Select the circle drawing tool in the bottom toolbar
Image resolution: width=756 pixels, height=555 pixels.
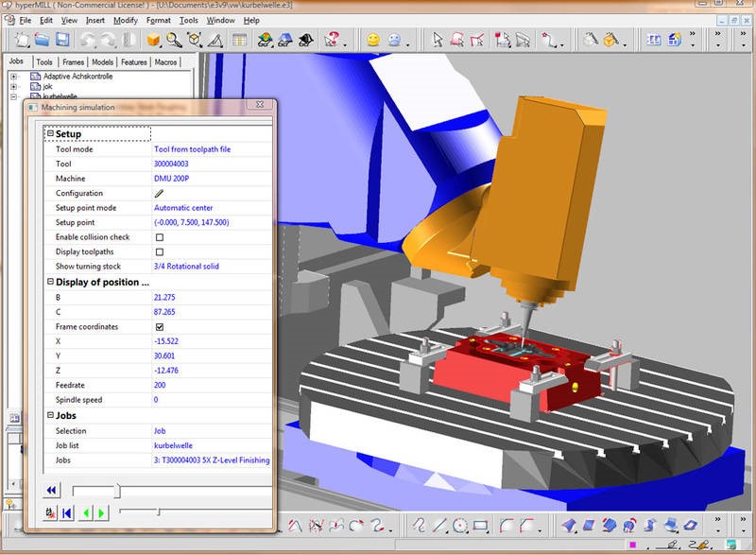(460, 525)
